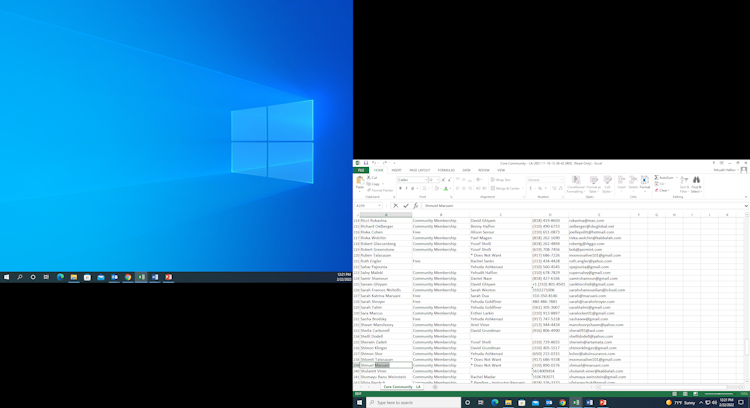Click the Name Box showing A239
Viewport: 750px width, 408px height.
click(x=367, y=206)
